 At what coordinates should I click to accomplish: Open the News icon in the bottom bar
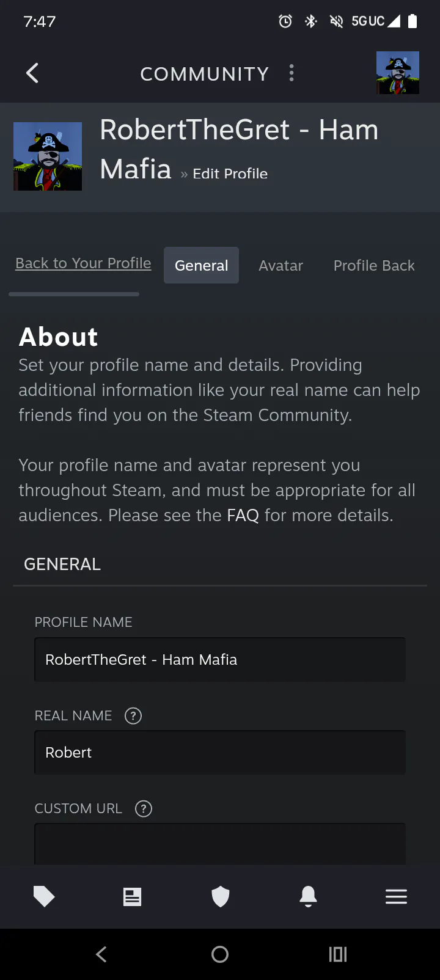[132, 896]
